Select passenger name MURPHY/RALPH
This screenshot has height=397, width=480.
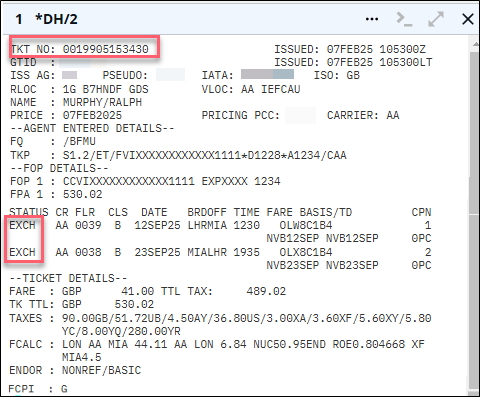[102, 102]
